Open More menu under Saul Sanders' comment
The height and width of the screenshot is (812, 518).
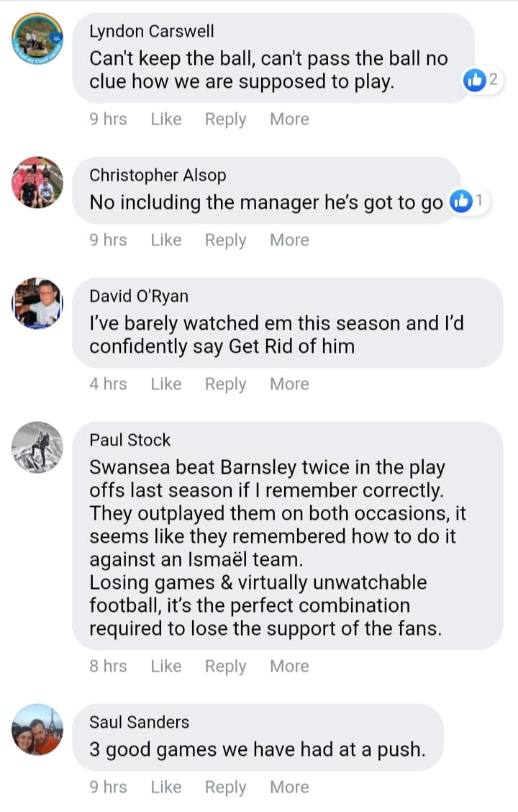[289, 788]
